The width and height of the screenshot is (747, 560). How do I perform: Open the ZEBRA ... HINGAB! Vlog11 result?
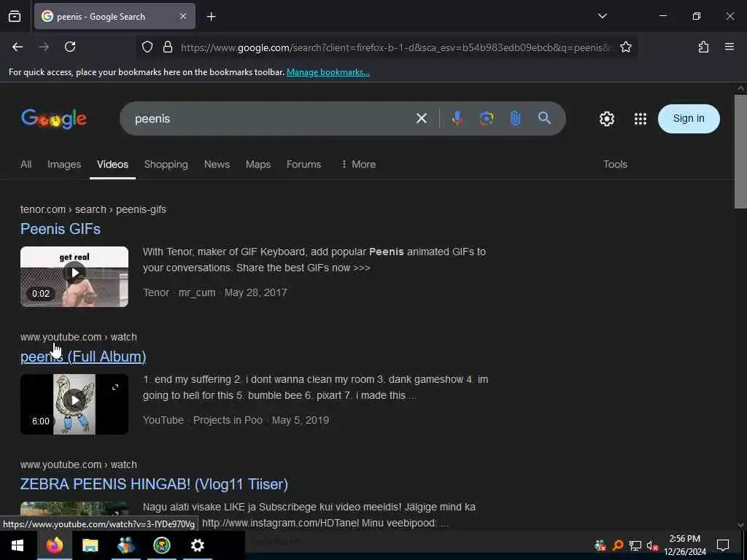point(154,484)
